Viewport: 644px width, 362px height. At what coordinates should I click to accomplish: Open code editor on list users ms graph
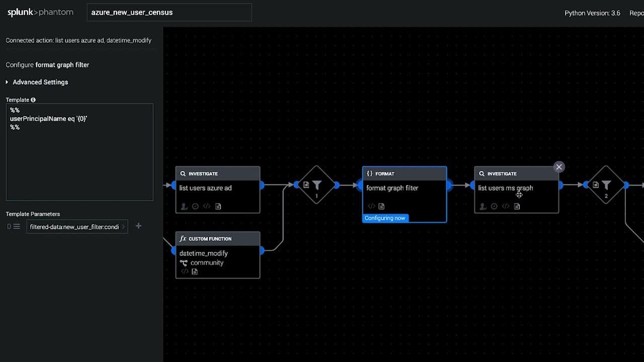(x=506, y=206)
